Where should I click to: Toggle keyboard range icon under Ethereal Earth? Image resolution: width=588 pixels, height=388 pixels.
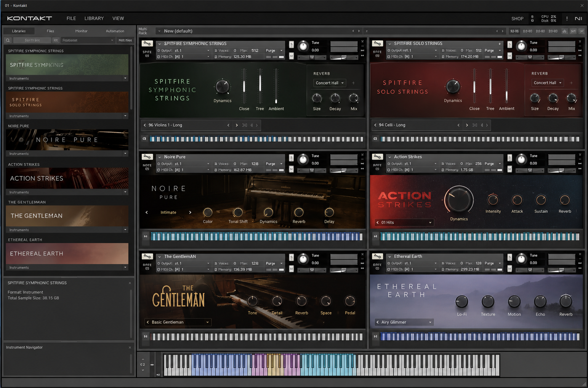coord(375,336)
